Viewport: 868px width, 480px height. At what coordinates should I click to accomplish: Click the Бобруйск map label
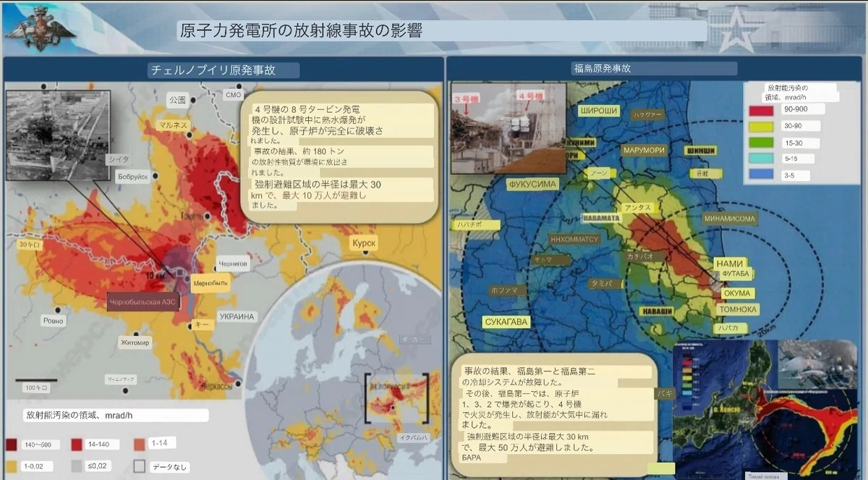point(132,176)
